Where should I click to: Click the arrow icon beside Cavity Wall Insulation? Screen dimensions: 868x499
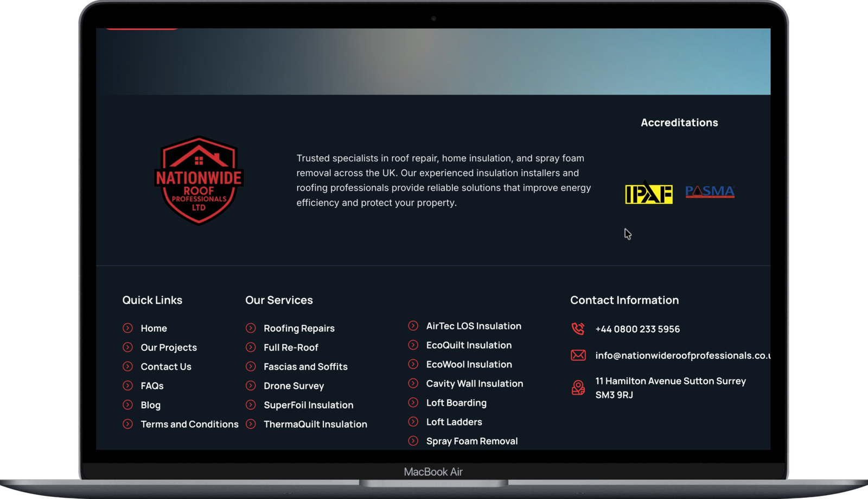(413, 383)
